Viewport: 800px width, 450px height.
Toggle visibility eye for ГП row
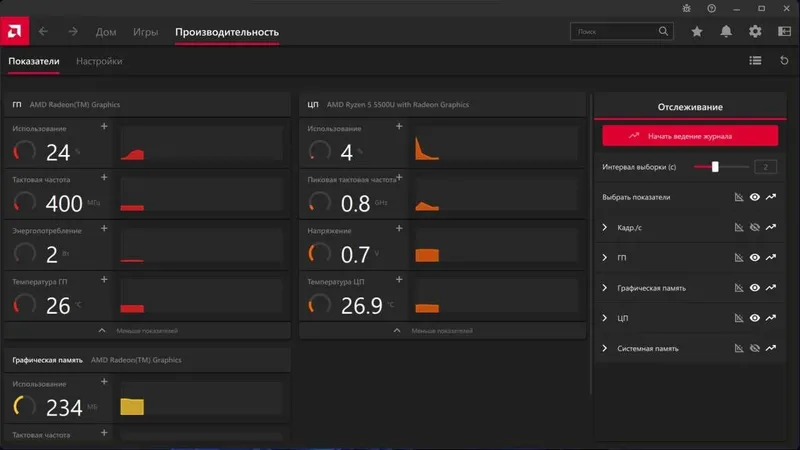[755, 258]
